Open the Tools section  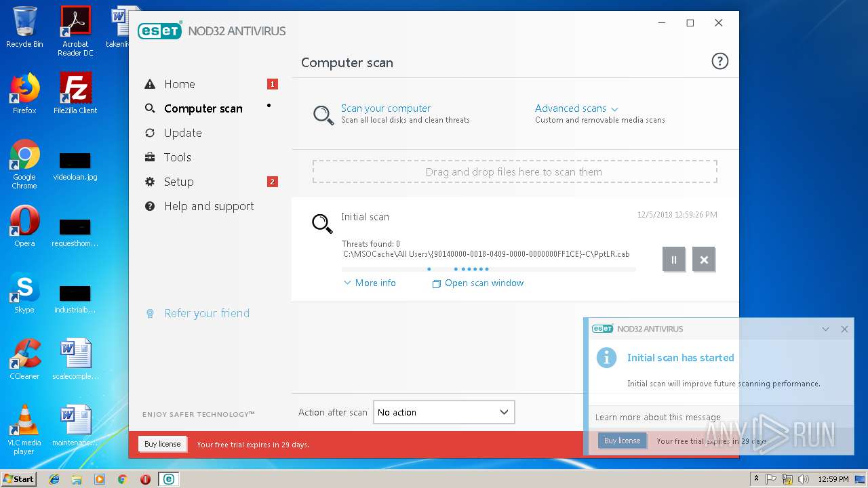(177, 157)
